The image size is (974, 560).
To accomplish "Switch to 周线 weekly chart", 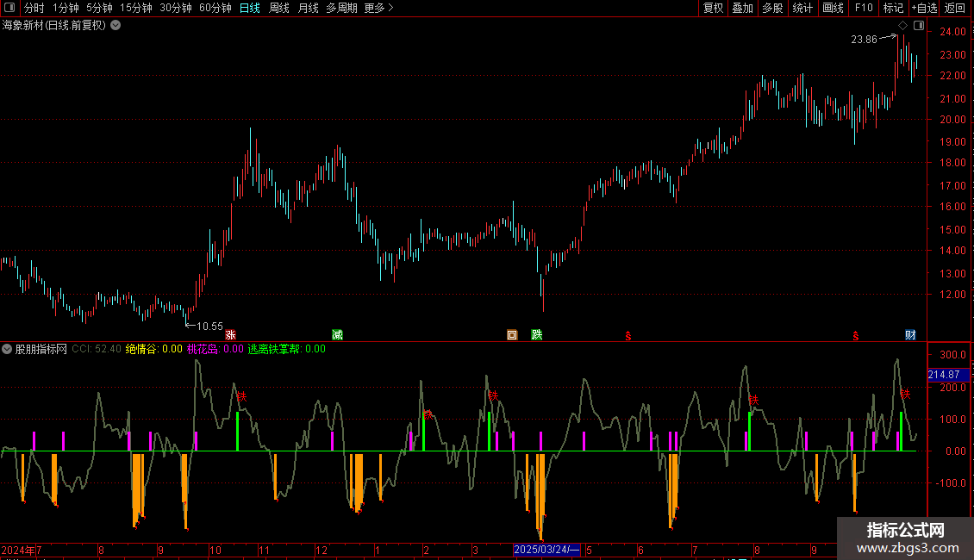I will pyautogui.click(x=279, y=8).
